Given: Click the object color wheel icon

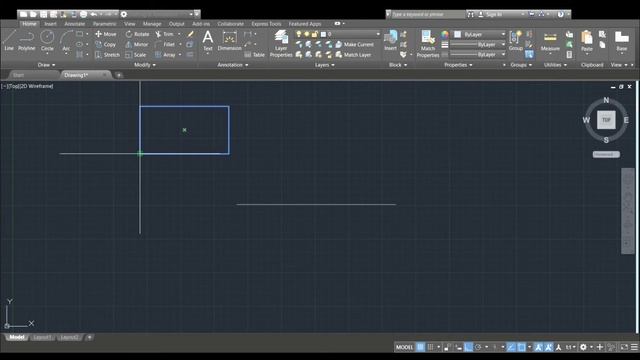Looking at the screenshot, I should [445, 34].
